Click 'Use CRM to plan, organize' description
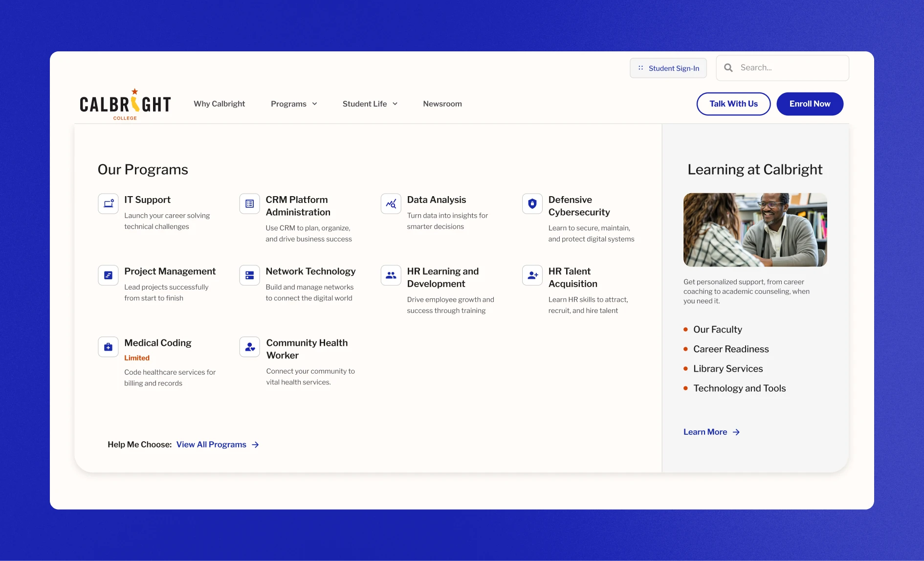Viewport: 924px width, 561px height. pyautogui.click(x=308, y=234)
